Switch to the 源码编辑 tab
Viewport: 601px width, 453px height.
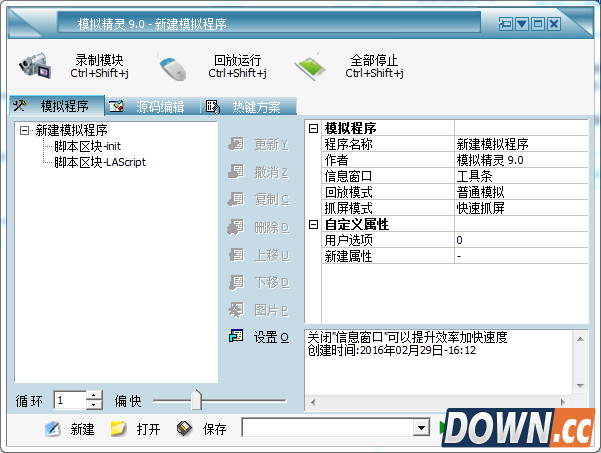click(152, 106)
